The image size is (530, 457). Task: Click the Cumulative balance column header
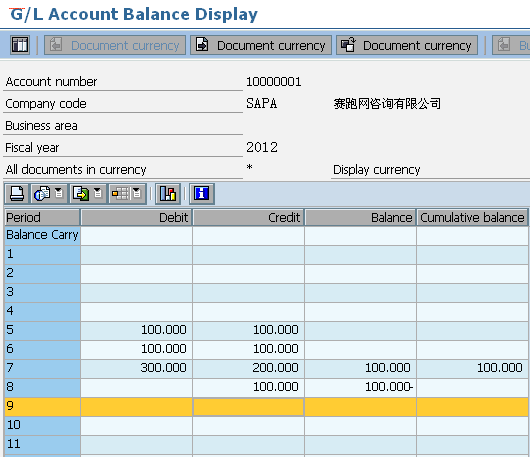[472, 217]
